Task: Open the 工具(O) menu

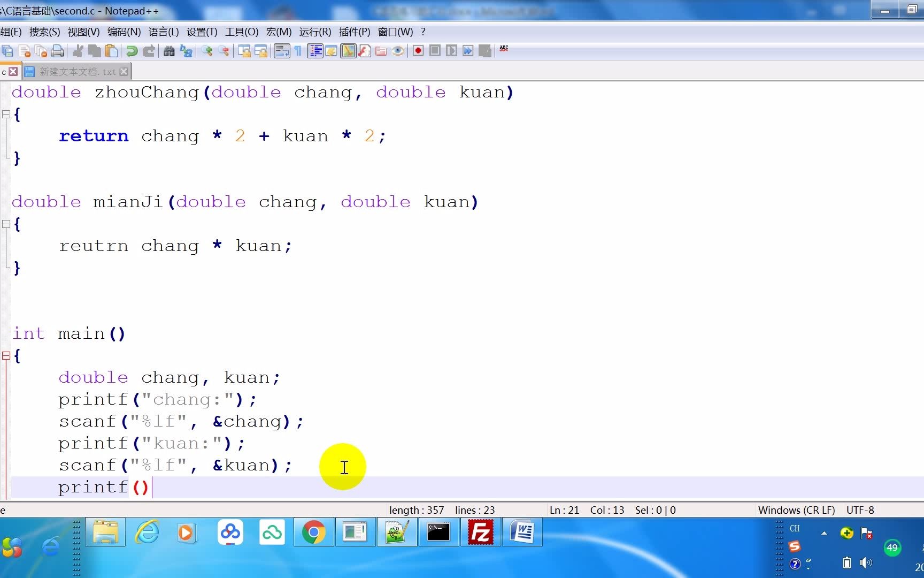Action: point(242,32)
